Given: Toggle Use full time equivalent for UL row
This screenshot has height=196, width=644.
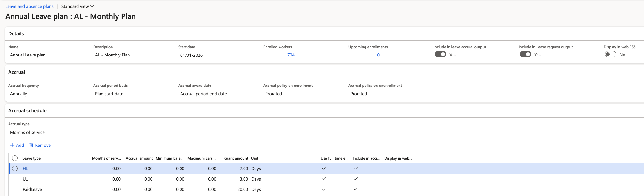Looking at the screenshot, I should coord(324,179).
